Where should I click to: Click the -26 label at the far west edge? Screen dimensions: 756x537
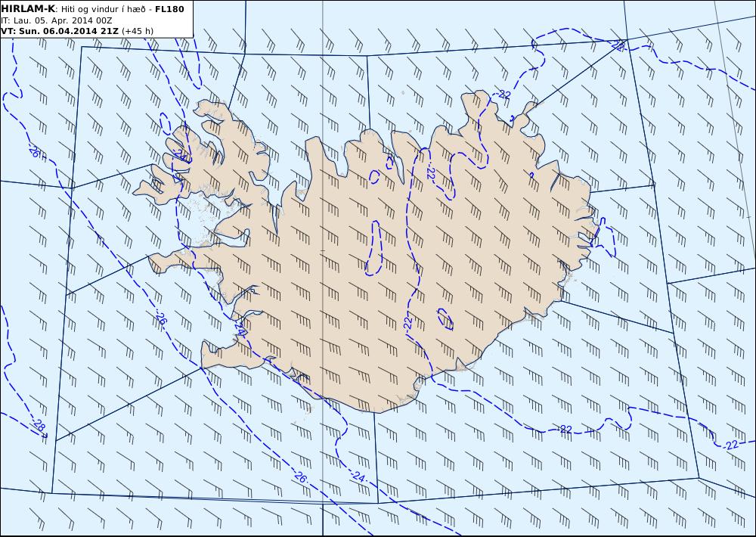33,151
